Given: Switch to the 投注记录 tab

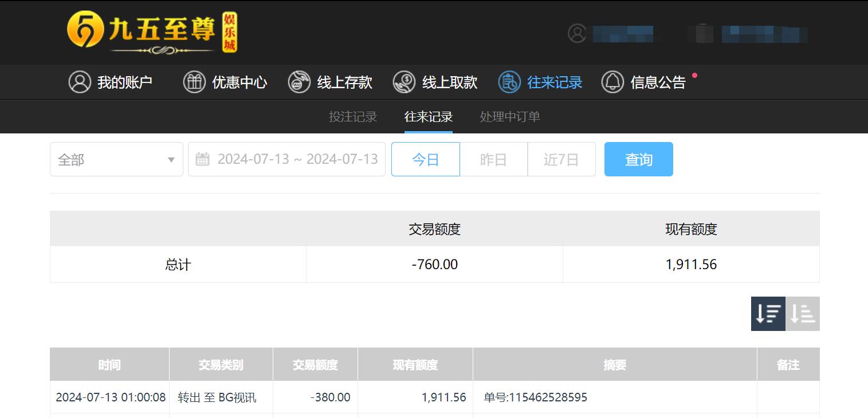Looking at the screenshot, I should click(x=352, y=116).
